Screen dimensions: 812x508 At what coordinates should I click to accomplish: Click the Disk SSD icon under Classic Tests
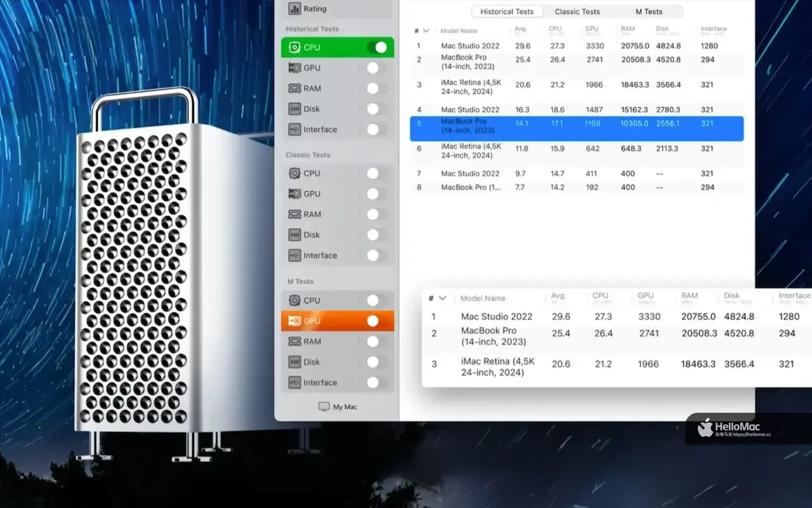294,235
